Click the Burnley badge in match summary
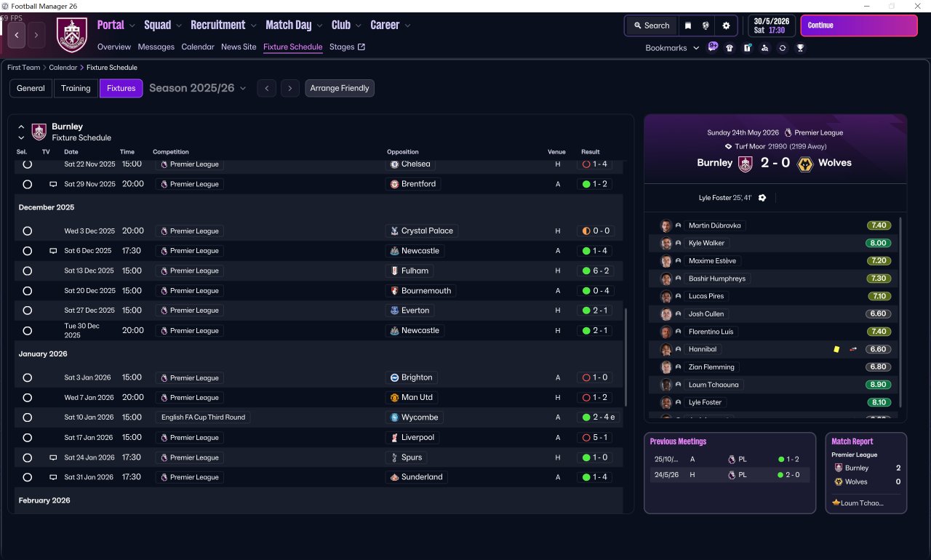The width and height of the screenshot is (931, 560). (745, 164)
